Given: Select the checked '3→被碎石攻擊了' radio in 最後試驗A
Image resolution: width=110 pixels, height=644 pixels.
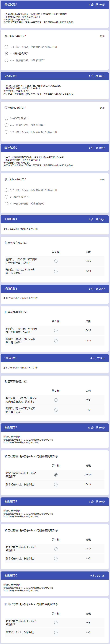Looking at the screenshot, I should [x=6, y=53].
